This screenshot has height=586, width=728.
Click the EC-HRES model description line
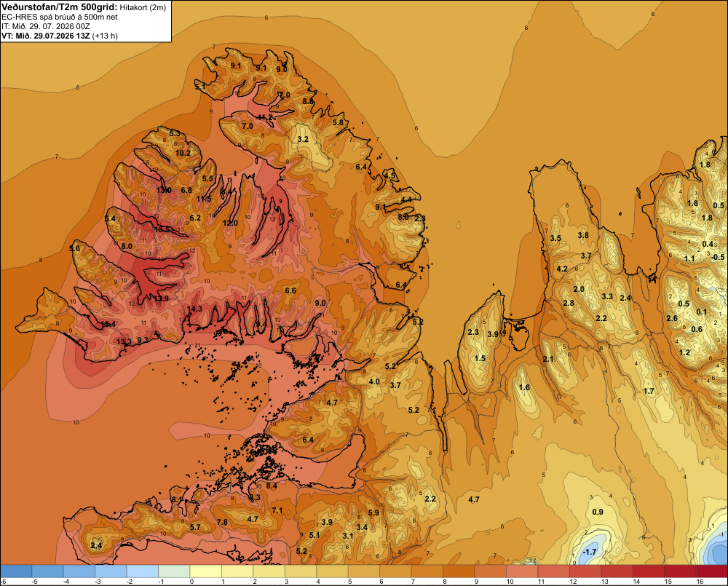pos(60,17)
